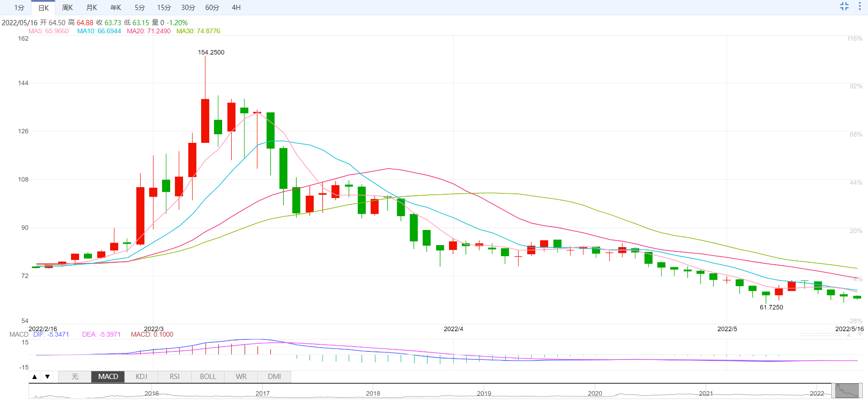Screen dimensions: 868x409
Task: Select the 30分 period tab
Action: click(x=188, y=8)
